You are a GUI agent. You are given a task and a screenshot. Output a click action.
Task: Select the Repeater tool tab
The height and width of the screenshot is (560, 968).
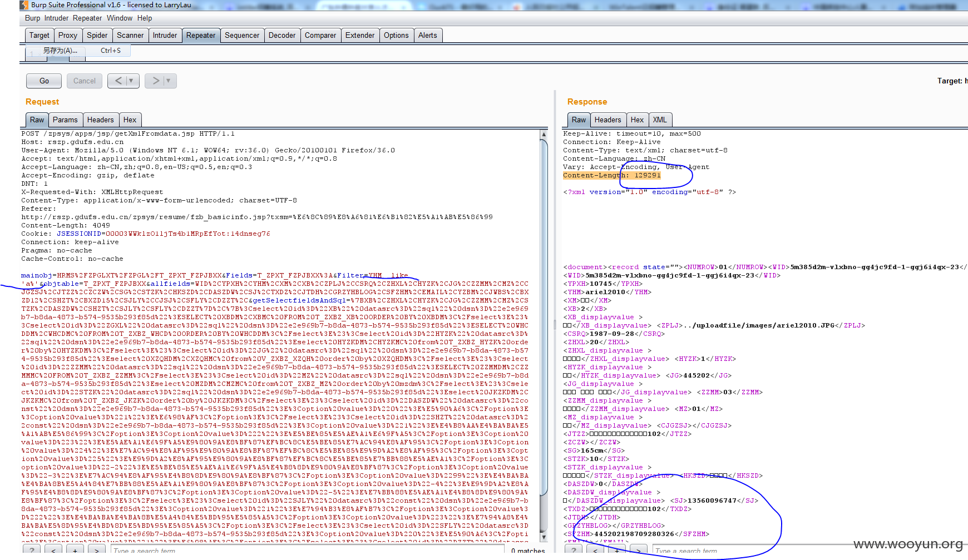(201, 35)
